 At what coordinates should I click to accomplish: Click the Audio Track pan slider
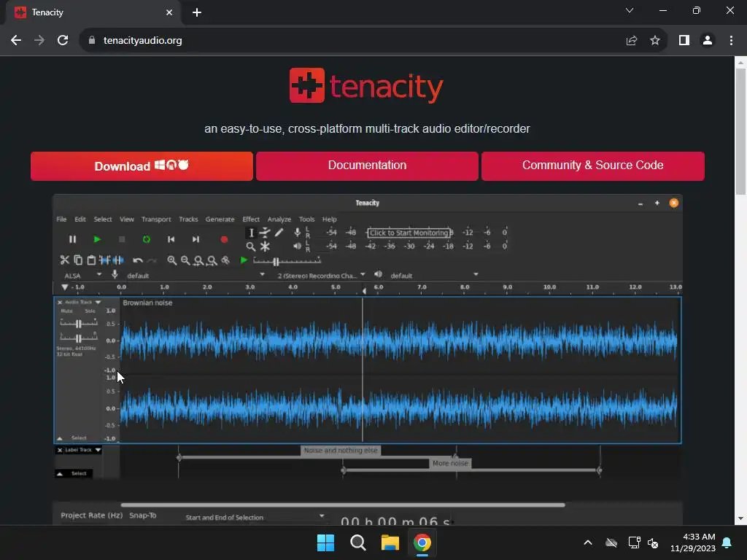[79, 338]
